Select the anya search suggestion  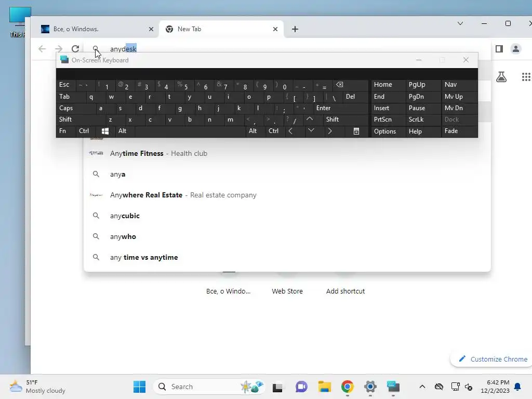coord(287,174)
